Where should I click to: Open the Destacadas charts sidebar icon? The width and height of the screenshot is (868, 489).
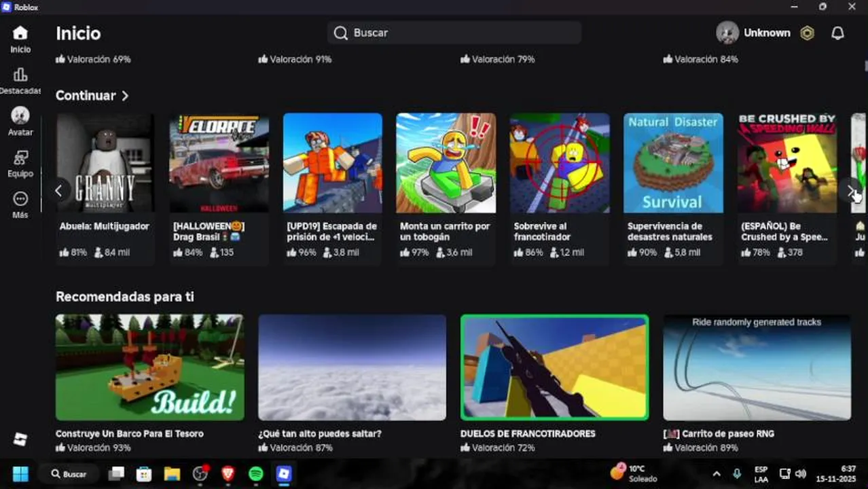click(20, 75)
